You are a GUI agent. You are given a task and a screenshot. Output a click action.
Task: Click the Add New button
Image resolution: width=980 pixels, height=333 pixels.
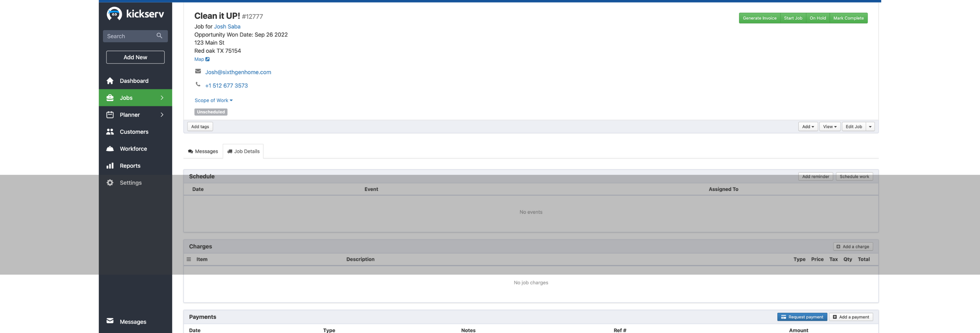click(135, 57)
